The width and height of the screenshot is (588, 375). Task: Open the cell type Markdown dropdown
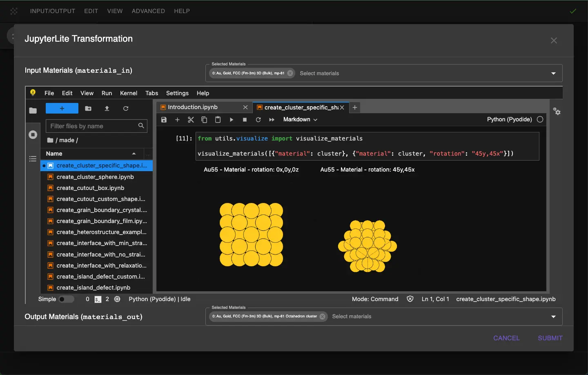point(300,119)
